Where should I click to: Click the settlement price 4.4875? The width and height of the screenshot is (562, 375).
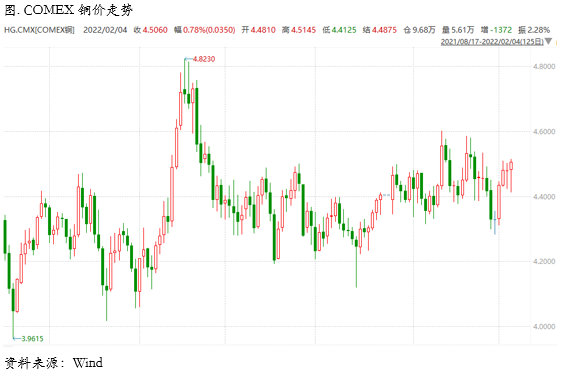tap(384, 30)
